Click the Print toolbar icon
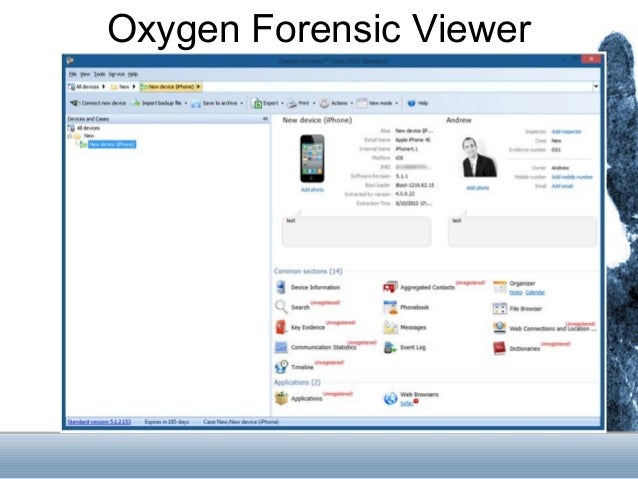638x479 pixels. tap(292, 104)
